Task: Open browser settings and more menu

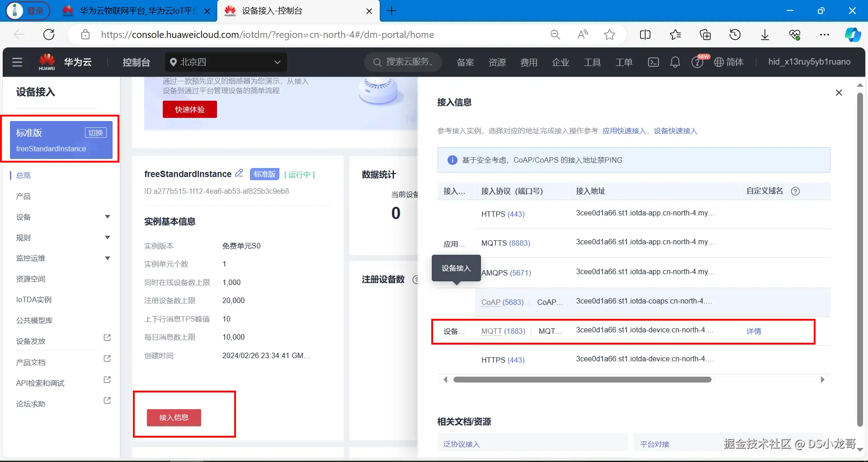Action: (x=825, y=34)
